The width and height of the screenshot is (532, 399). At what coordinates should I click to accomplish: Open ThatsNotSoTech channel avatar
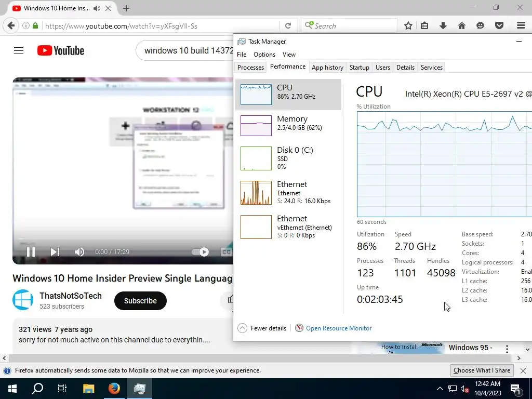[23, 300]
